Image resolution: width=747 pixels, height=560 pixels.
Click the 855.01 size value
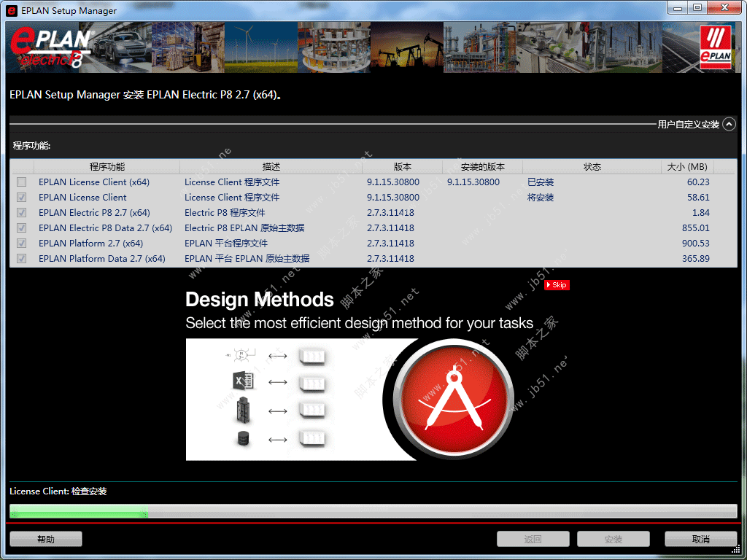click(695, 227)
